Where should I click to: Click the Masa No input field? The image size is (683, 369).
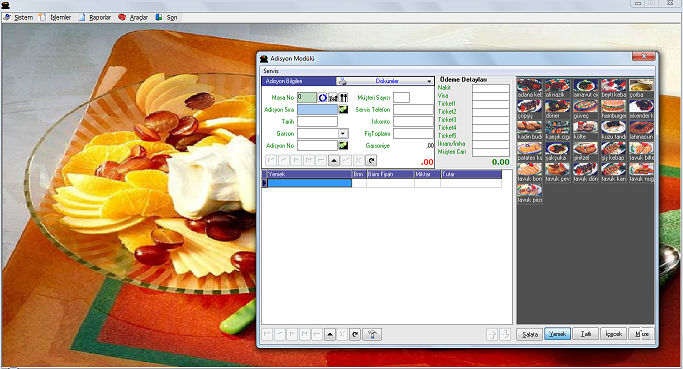307,98
